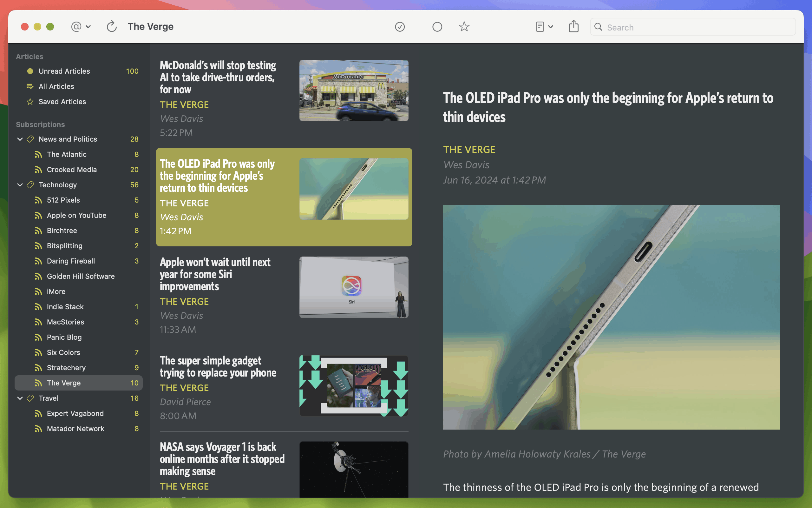Select the MacStories subscription
The image size is (812, 508).
(79, 322)
